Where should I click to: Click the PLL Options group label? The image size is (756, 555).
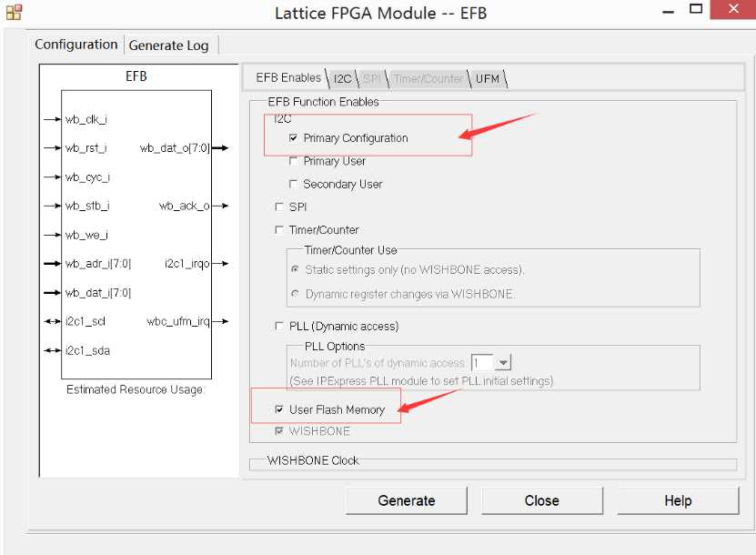335,347
